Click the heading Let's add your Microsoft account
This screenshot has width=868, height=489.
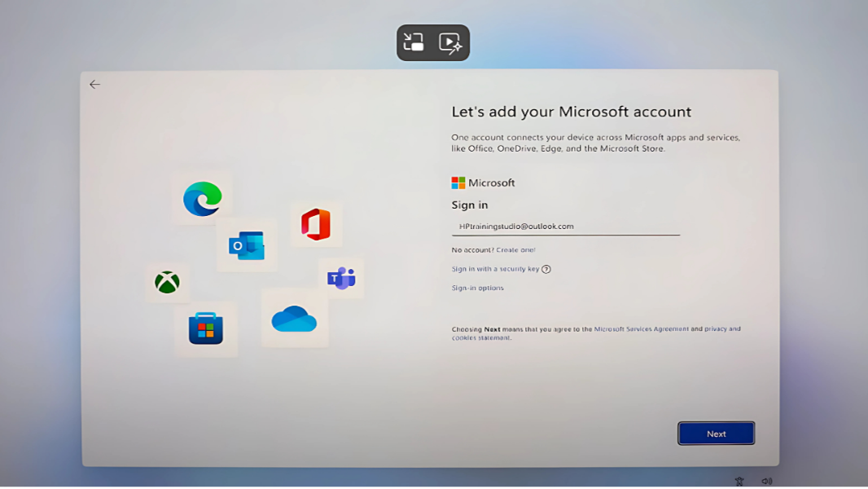coord(572,112)
